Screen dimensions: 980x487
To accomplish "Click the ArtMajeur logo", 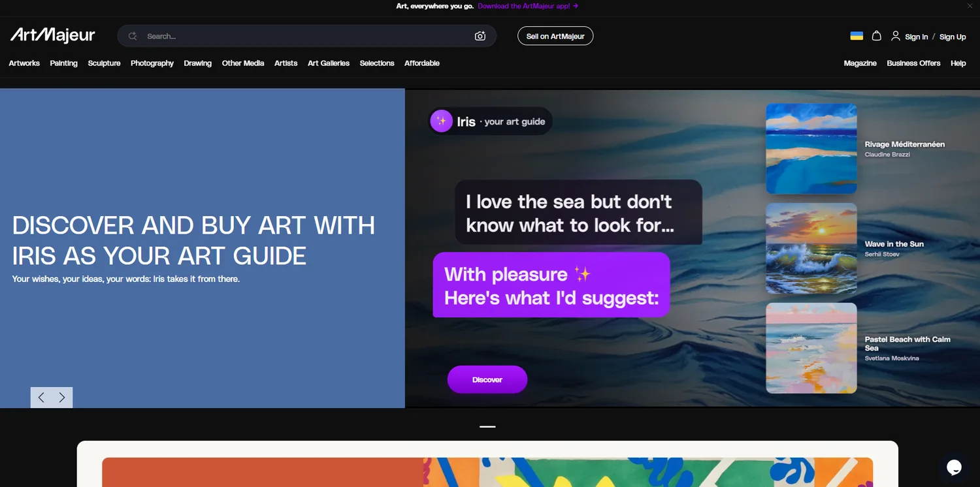I will (x=53, y=35).
